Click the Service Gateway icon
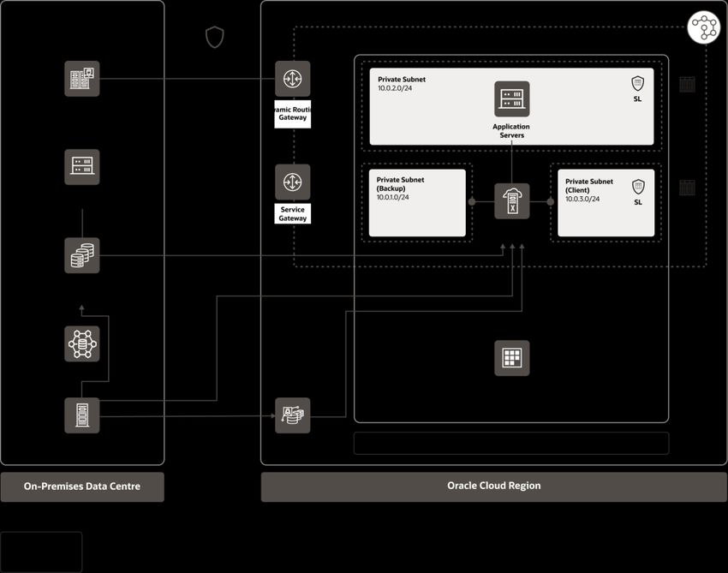Viewport: 728px width, 573px height. [x=293, y=182]
